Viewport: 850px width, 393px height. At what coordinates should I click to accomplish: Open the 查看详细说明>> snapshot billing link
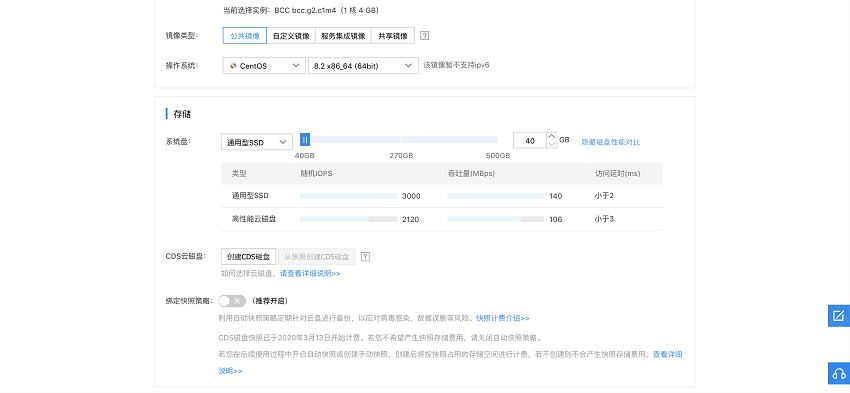[667, 355]
